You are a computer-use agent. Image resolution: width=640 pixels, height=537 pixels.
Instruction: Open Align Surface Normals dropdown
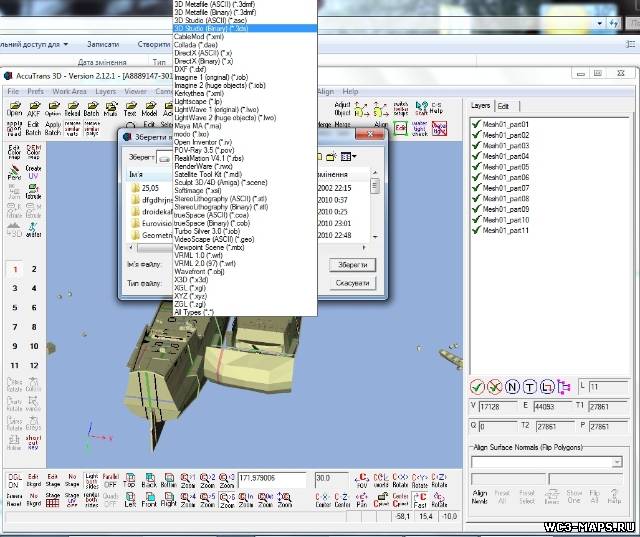549,462
